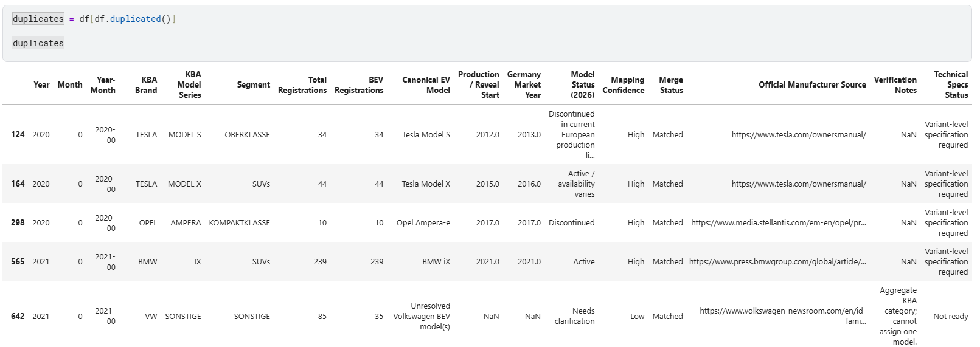The height and width of the screenshot is (347, 980).
Task: Select the Year column header
Action: pos(41,85)
